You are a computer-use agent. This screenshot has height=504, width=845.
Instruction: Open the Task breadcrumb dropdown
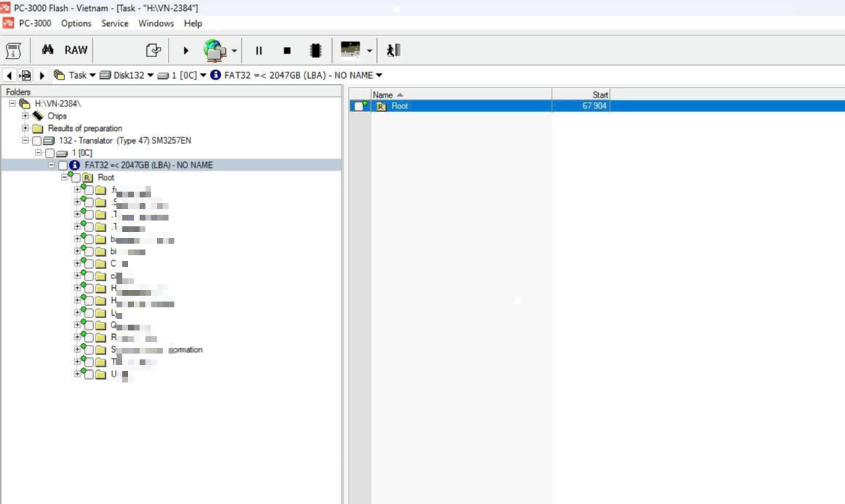coord(92,75)
